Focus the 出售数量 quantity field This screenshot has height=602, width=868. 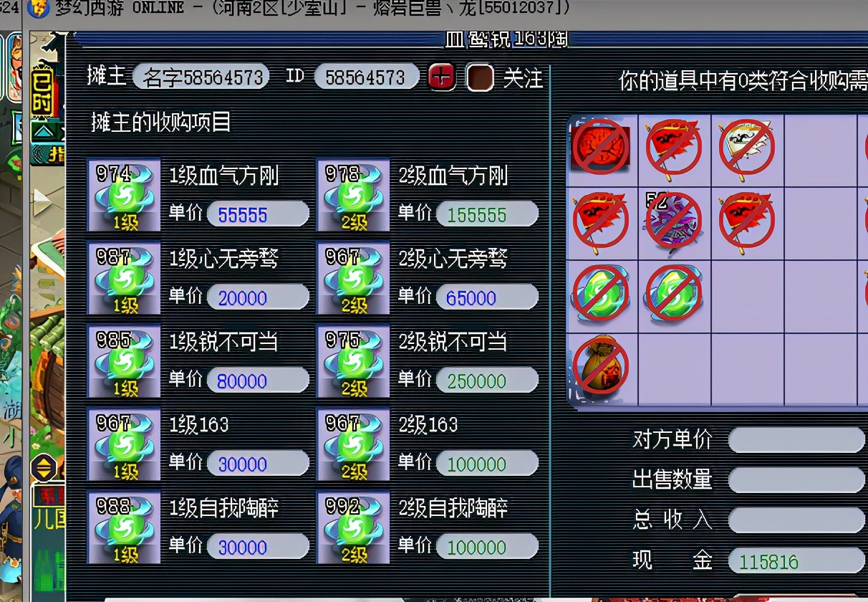click(x=796, y=479)
